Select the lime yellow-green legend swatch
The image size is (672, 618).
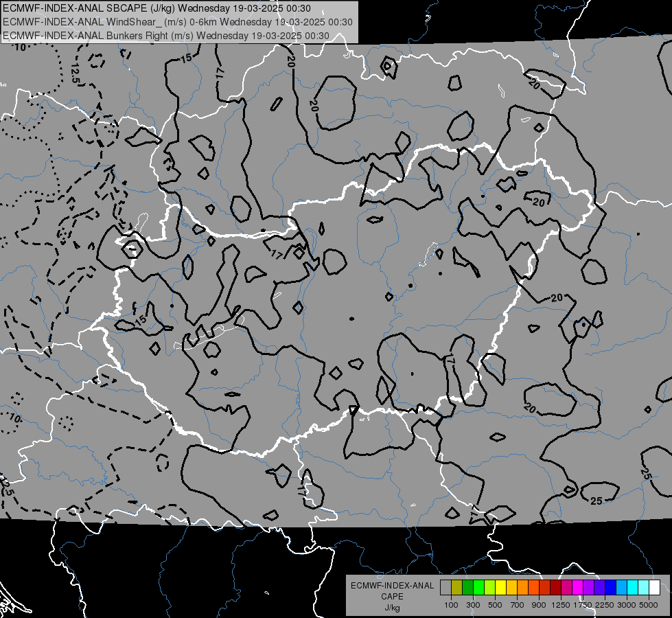coord(490,587)
